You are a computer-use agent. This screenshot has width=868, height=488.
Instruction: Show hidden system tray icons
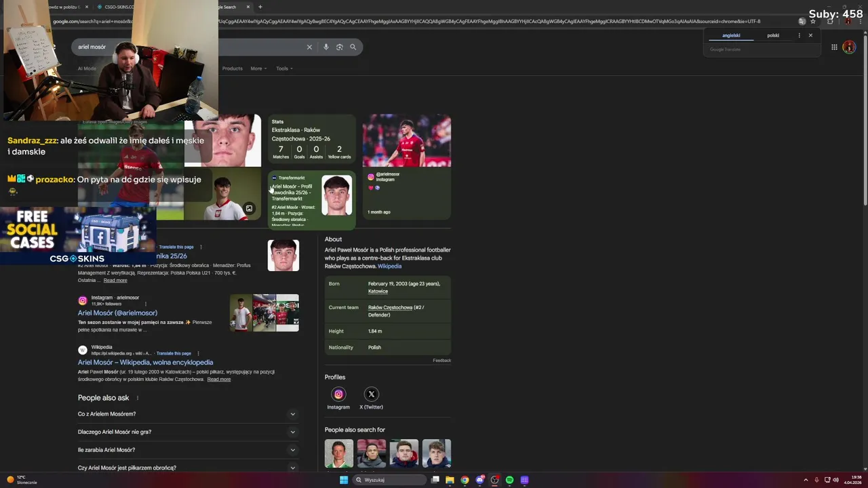click(806, 480)
